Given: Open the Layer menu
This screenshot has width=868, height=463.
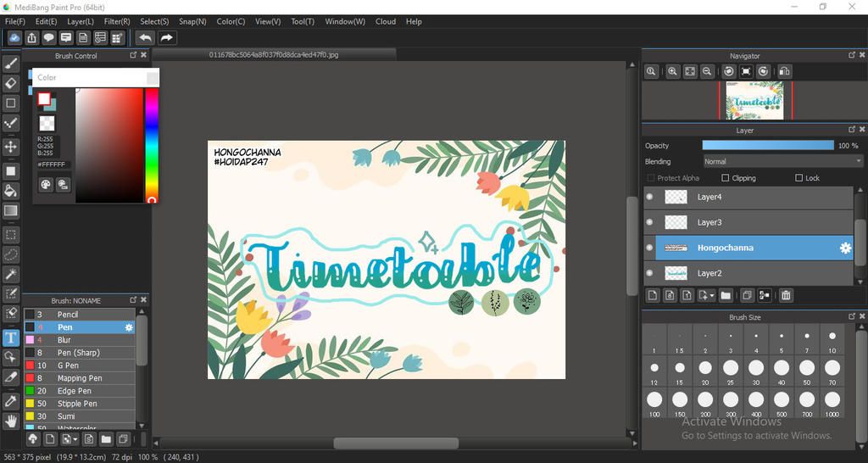Looking at the screenshot, I should (x=81, y=21).
